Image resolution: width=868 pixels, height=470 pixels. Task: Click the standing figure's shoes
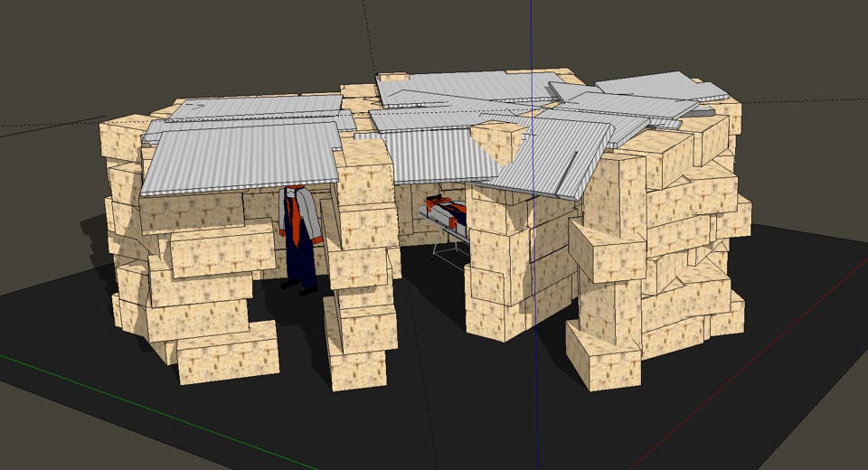click(300, 287)
